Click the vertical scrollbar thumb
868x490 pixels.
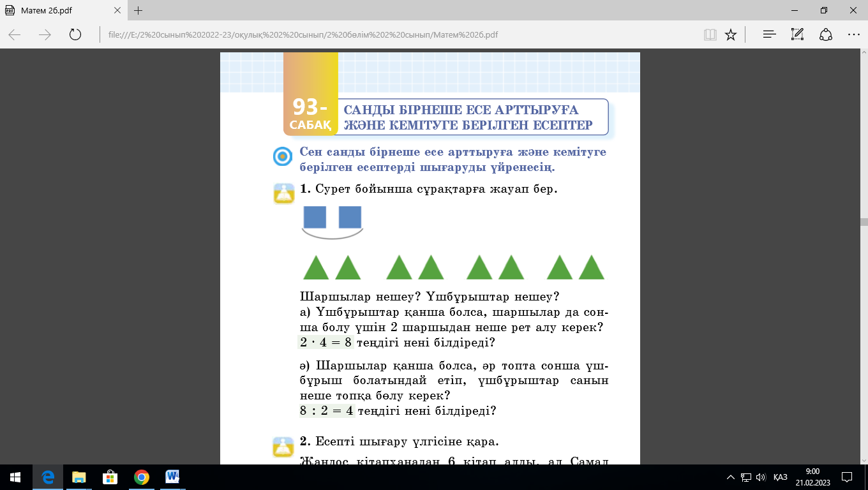point(864,223)
